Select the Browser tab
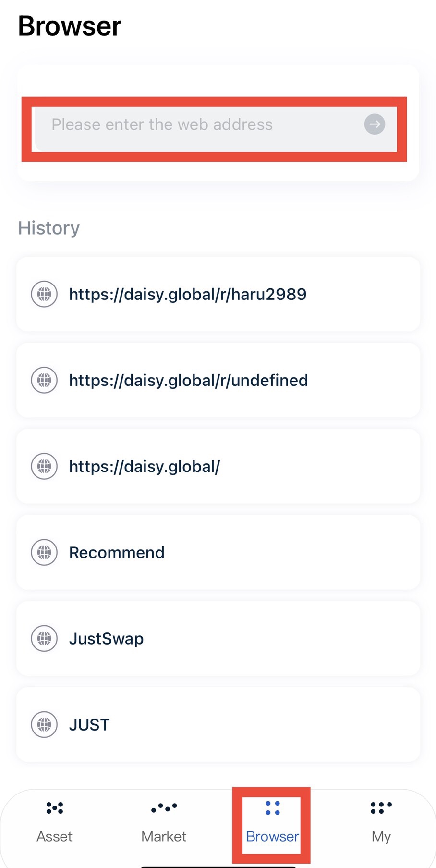 click(272, 823)
